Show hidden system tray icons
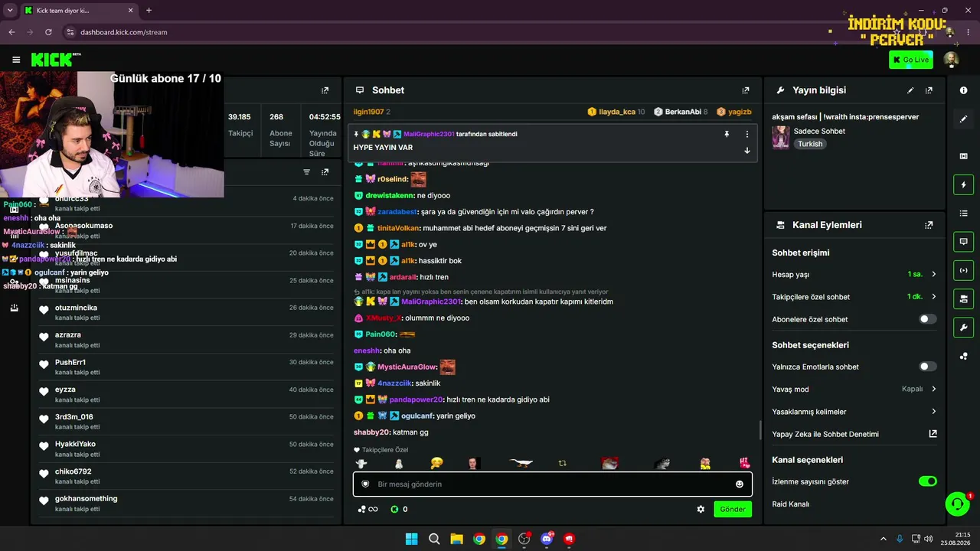980x551 pixels. pos(883,539)
